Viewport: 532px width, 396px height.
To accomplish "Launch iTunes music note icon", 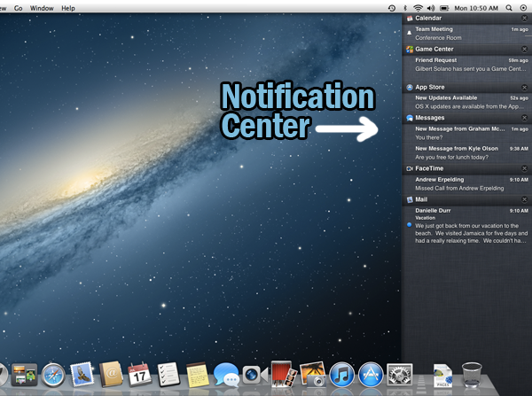I will tap(341, 375).
